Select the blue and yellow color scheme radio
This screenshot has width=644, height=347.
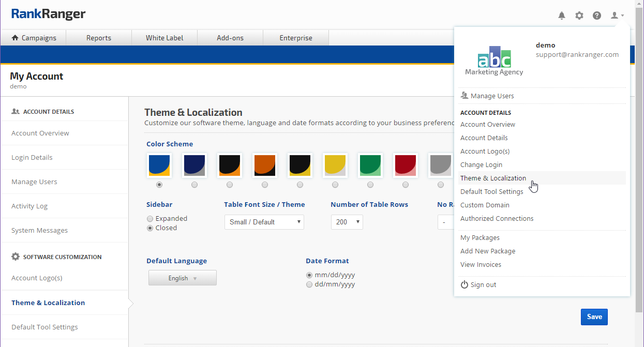point(159,185)
